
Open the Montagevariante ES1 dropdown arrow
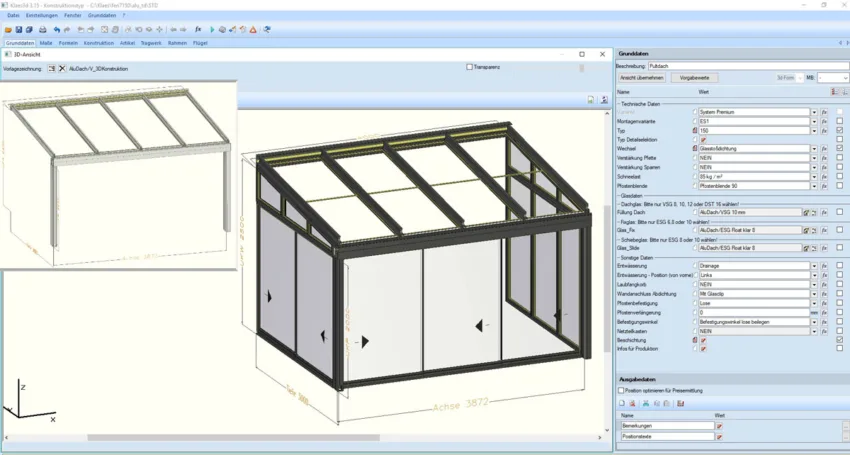click(814, 121)
